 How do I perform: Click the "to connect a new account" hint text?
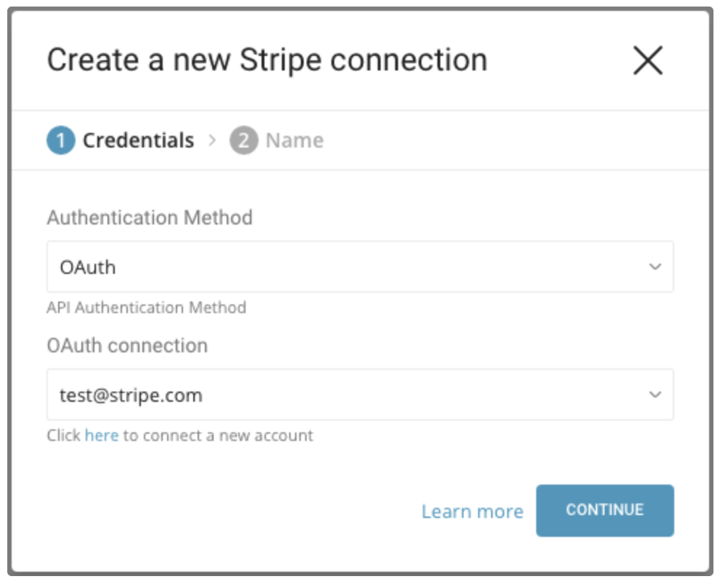click(217, 436)
